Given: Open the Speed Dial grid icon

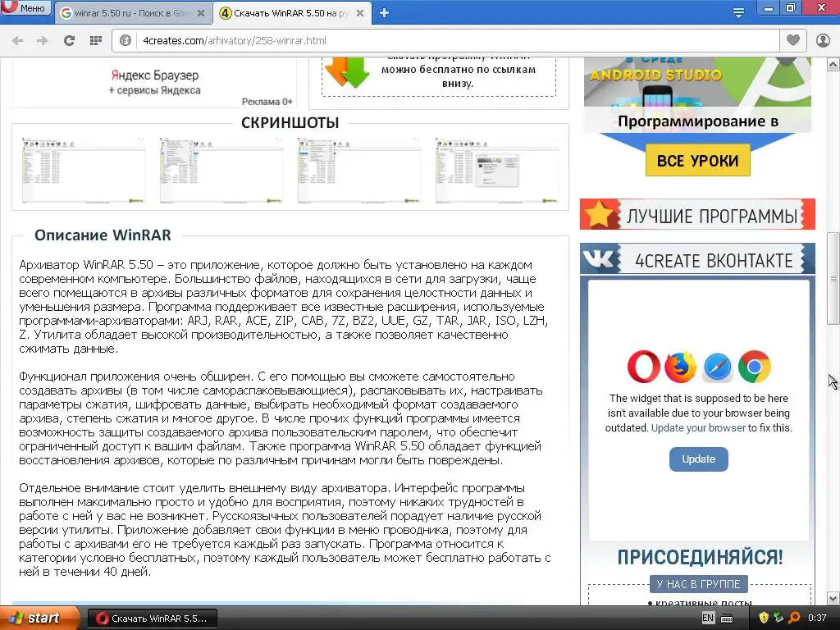Looking at the screenshot, I should tap(95, 41).
